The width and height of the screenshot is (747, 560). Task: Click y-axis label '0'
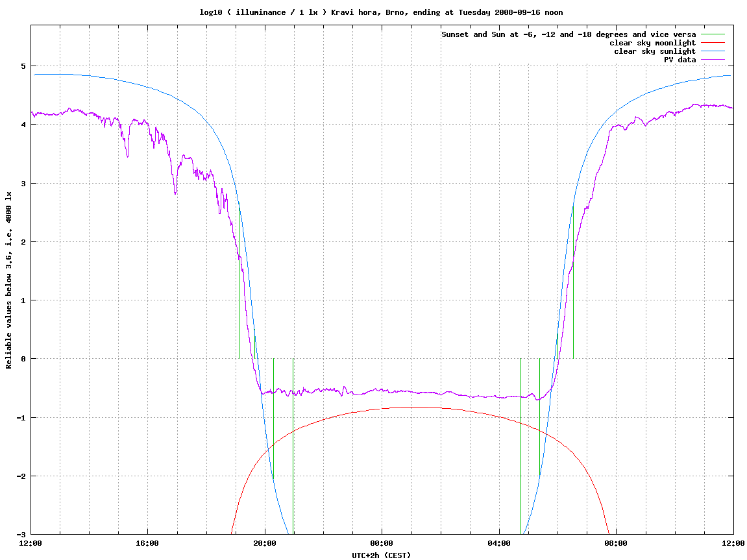23,359
